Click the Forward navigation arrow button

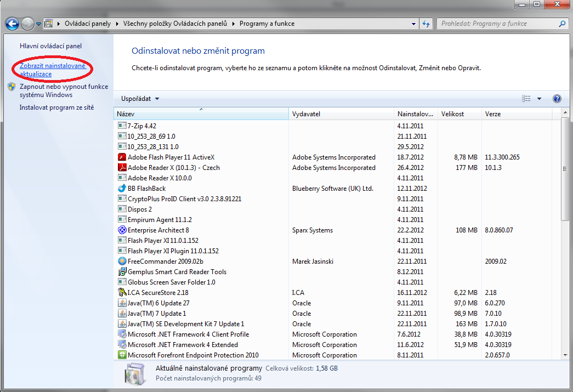coord(27,24)
